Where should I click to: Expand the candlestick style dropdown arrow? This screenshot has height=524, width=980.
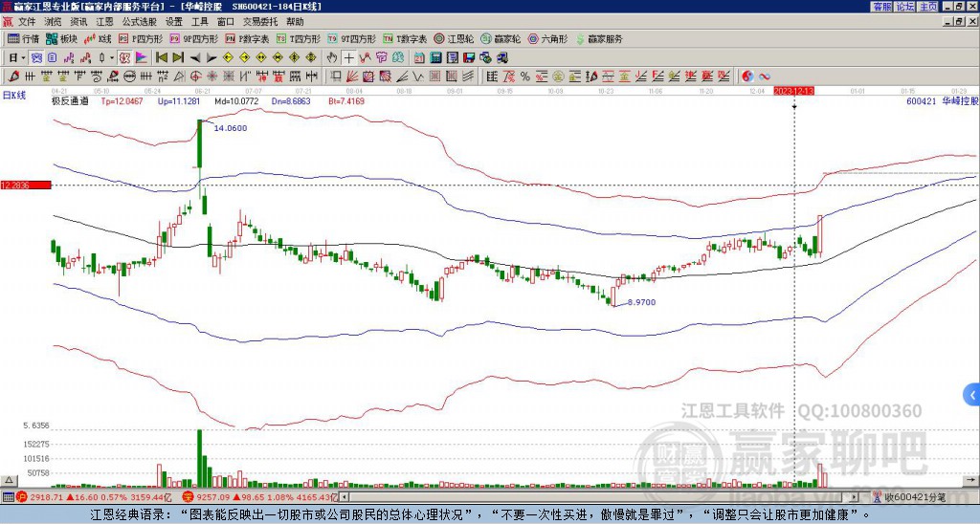point(112,58)
